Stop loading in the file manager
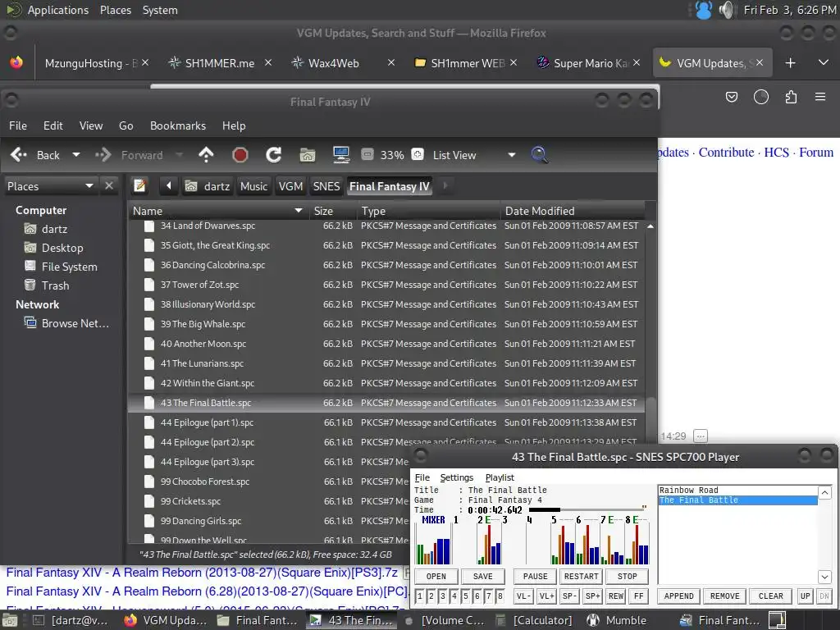840x630 pixels. [x=240, y=155]
